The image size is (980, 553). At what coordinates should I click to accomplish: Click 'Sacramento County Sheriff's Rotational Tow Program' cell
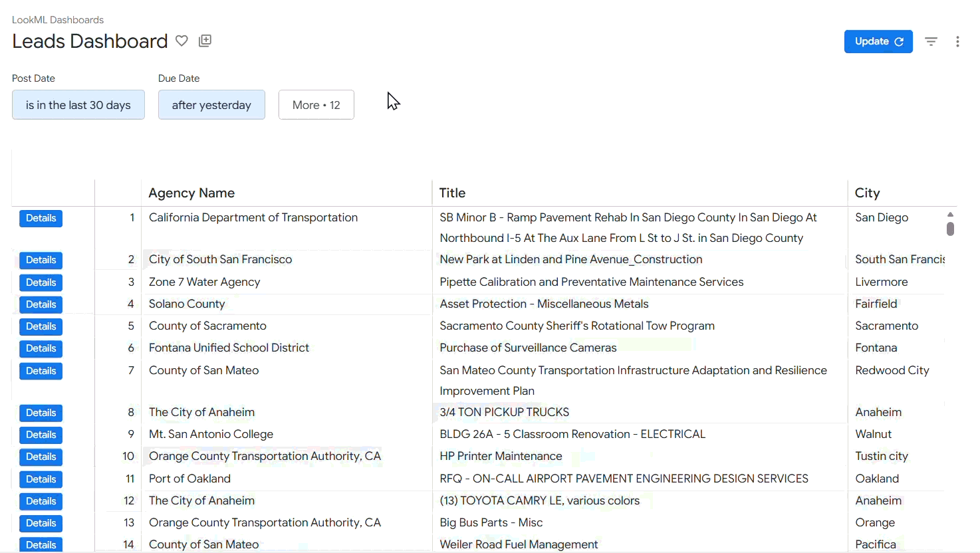click(577, 326)
